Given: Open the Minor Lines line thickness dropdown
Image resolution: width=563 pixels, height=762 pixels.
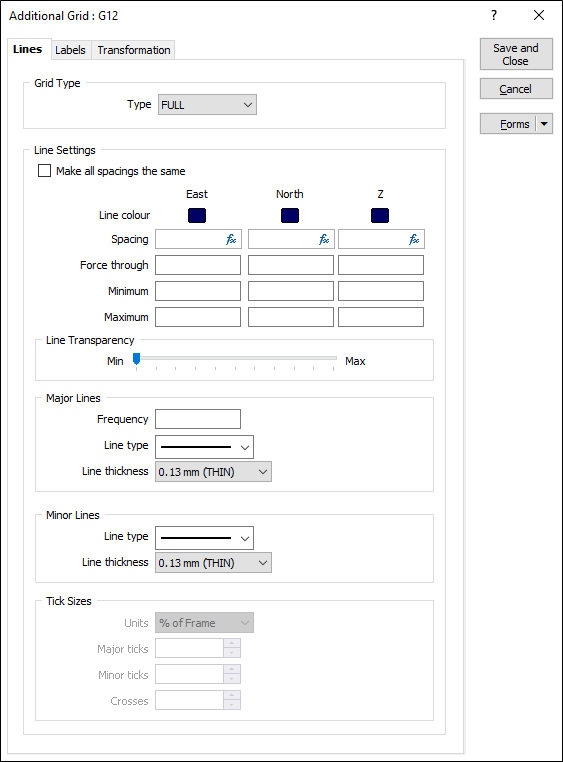Looking at the screenshot, I should pyautogui.click(x=213, y=563).
